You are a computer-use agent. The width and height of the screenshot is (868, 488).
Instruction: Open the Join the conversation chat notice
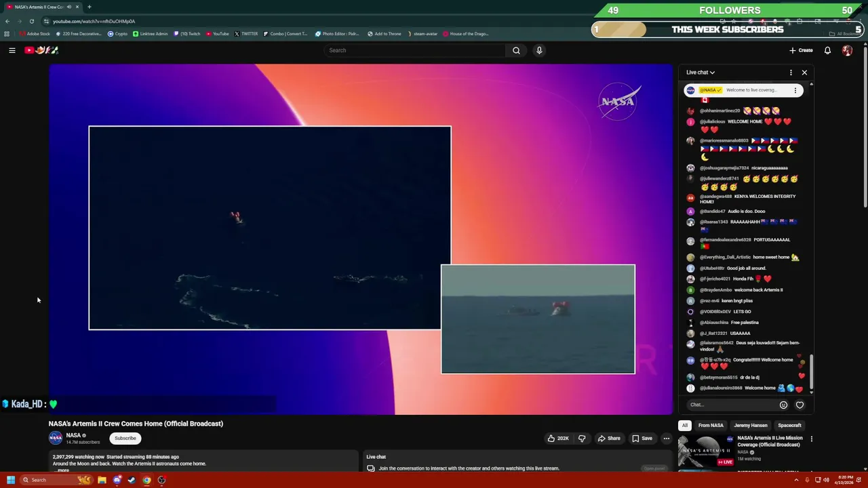[468, 468]
